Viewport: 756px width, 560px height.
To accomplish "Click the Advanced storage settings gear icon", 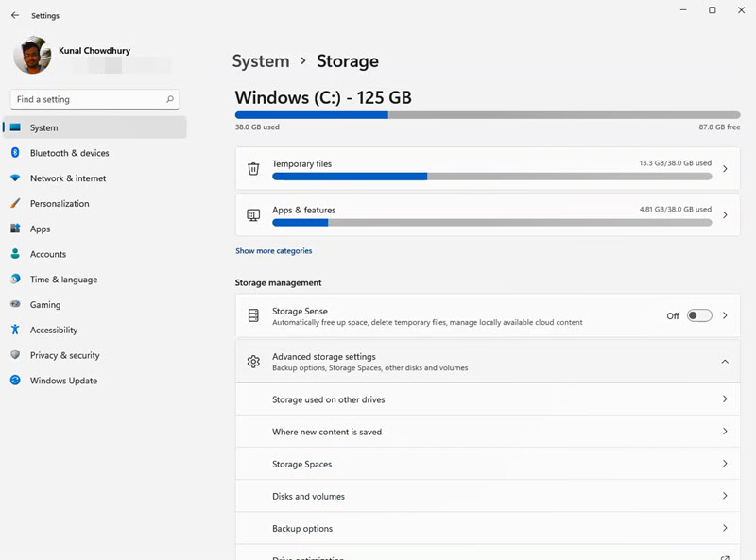I will click(253, 362).
